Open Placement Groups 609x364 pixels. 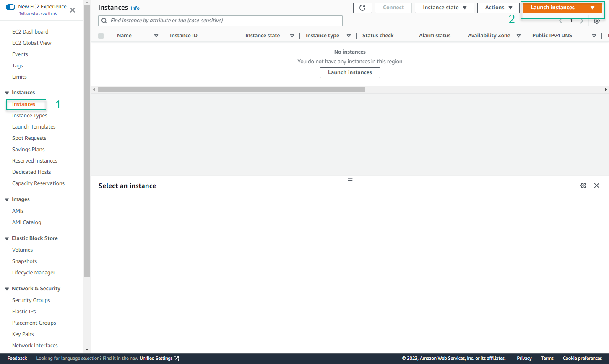[34, 323]
